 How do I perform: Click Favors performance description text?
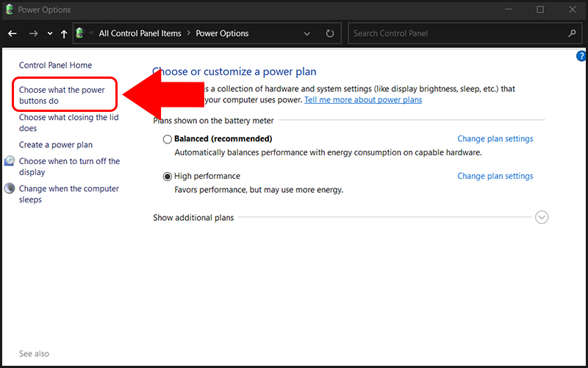(259, 190)
